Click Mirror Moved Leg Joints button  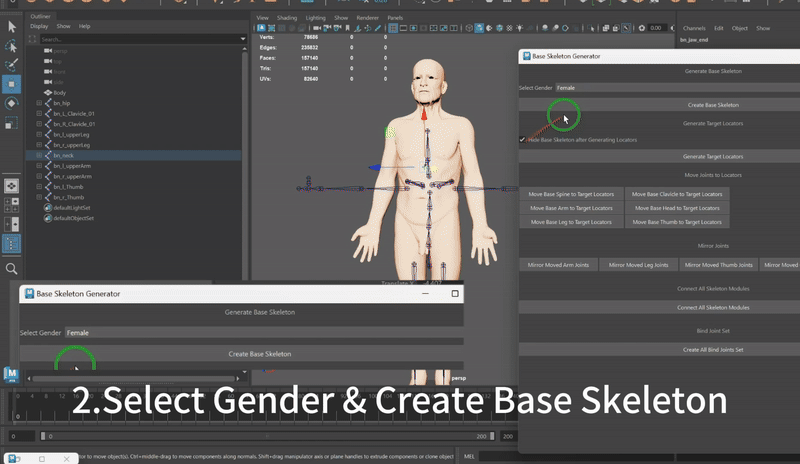(639, 265)
